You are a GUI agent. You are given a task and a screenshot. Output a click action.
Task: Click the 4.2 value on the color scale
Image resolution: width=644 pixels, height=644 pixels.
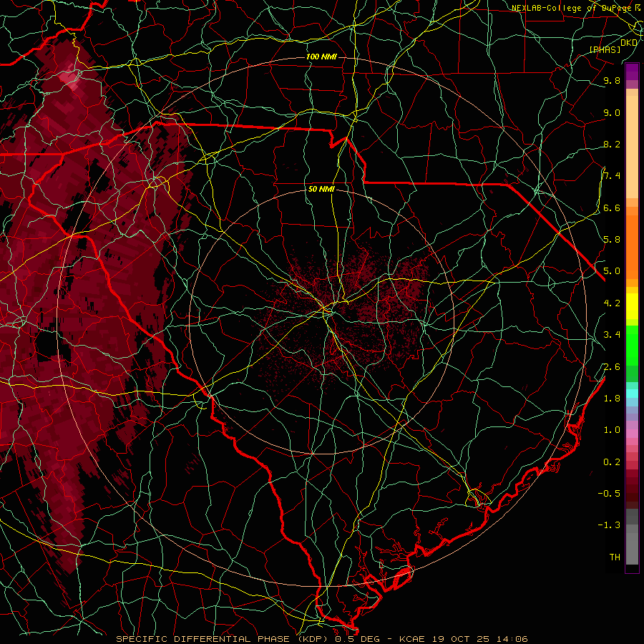pyautogui.click(x=612, y=303)
